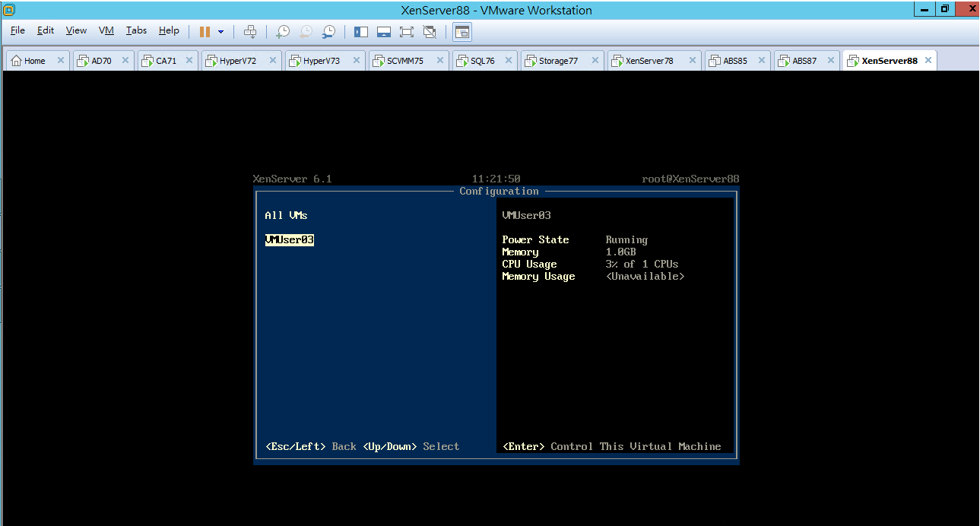This screenshot has height=526, width=980.
Task: Switch to the SCVMM75 tab
Action: pos(405,61)
